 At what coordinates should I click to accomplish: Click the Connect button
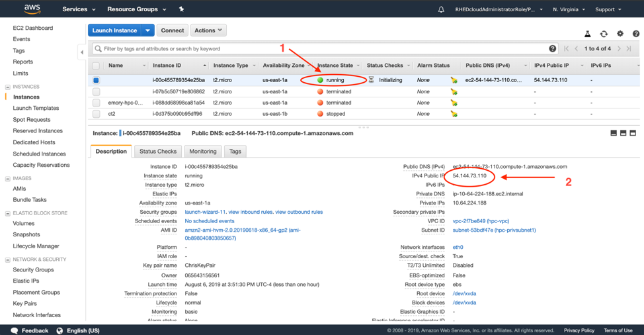click(173, 30)
